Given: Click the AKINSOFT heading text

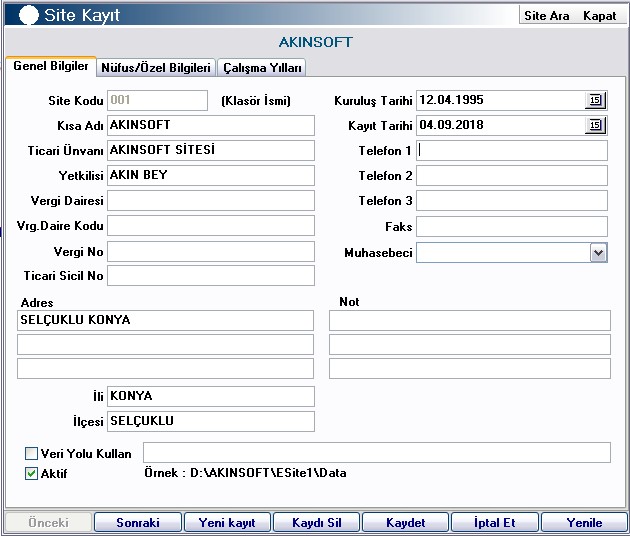Looking at the screenshot, I should coord(315,42).
